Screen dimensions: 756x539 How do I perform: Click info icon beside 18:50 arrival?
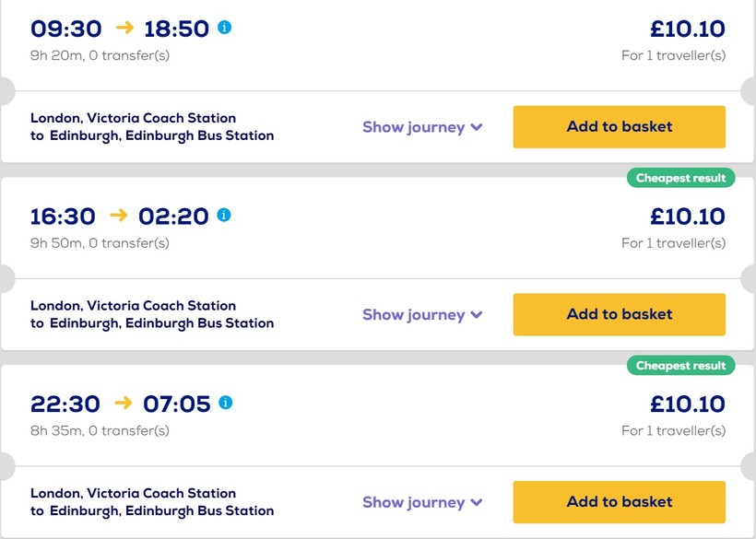coord(225,28)
